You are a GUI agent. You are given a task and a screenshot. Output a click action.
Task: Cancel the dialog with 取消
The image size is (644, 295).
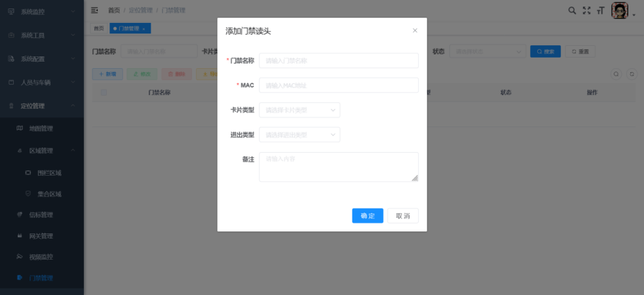403,216
